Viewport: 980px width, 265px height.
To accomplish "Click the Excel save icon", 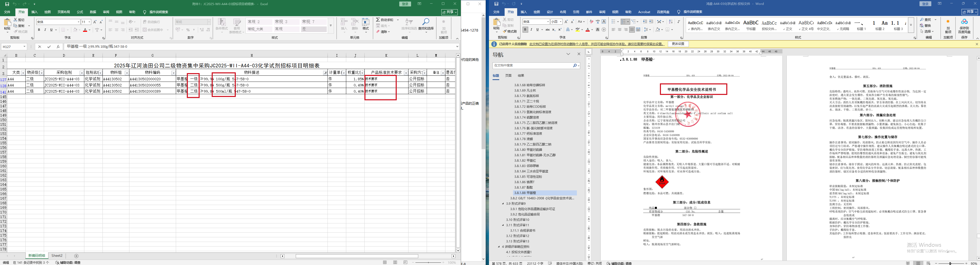I will click(7, 4).
